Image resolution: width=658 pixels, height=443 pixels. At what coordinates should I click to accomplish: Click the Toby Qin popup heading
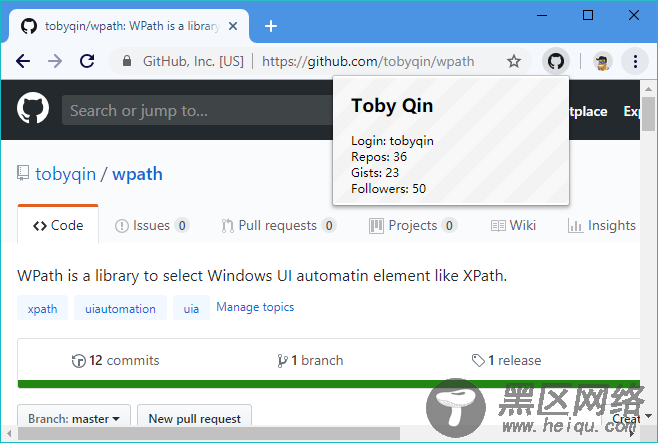pyautogui.click(x=392, y=106)
